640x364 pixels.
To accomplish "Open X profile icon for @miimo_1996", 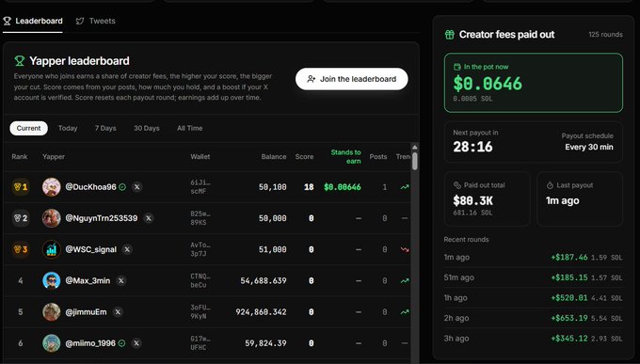I will click(x=136, y=343).
